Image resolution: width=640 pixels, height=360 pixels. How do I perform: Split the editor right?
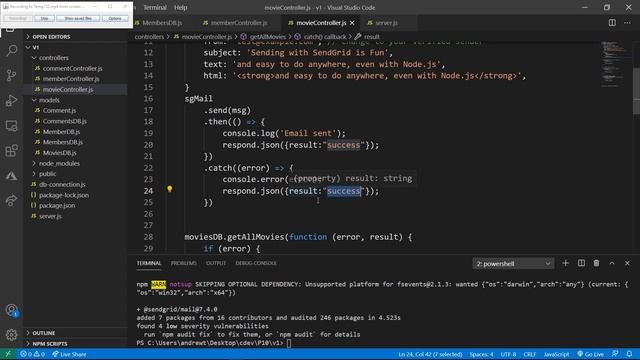pyautogui.click(x=612, y=23)
